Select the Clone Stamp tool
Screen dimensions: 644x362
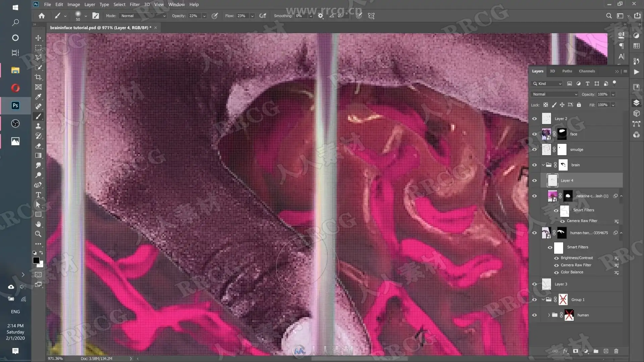pyautogui.click(x=38, y=126)
